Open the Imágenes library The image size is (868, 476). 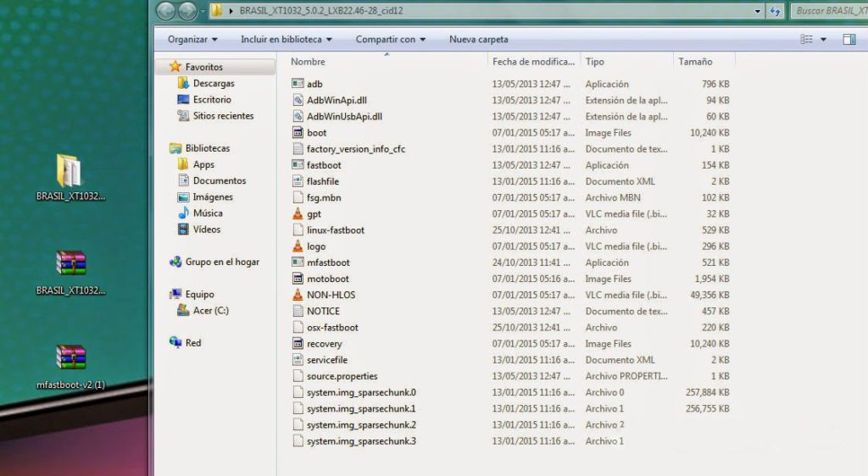coord(213,196)
